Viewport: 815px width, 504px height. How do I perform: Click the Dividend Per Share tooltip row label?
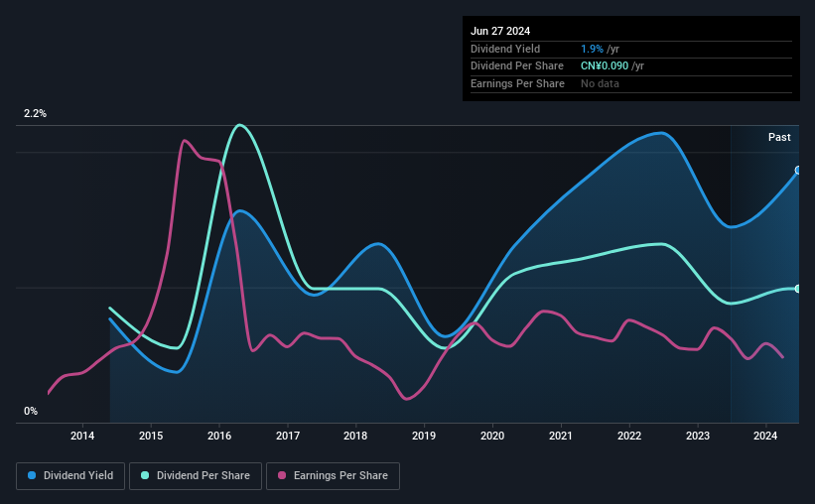click(516, 66)
